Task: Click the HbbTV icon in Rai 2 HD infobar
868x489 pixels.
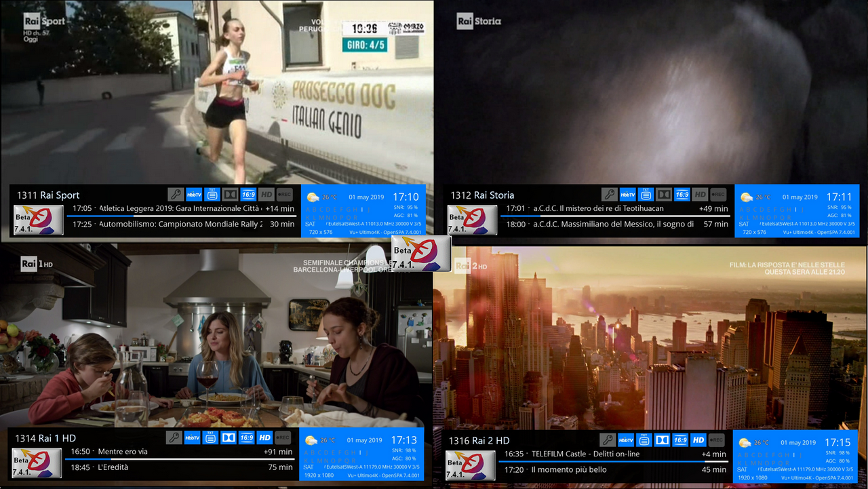Action: (x=626, y=440)
